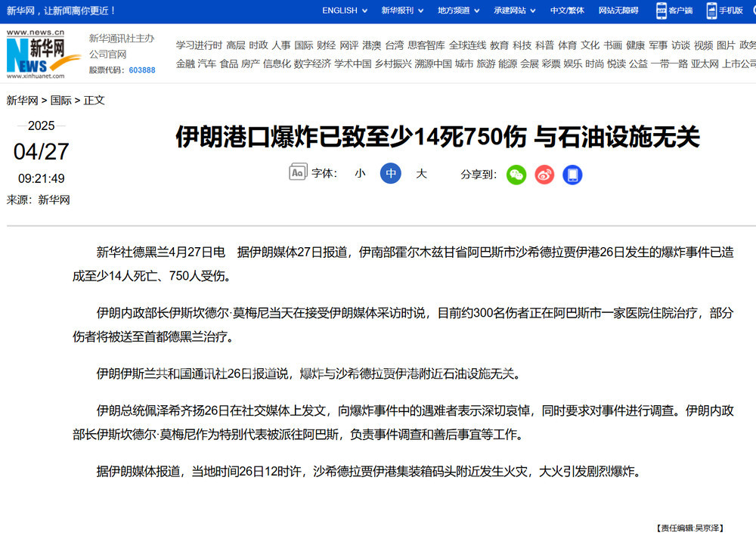Share article to Weibo

pyautogui.click(x=544, y=175)
